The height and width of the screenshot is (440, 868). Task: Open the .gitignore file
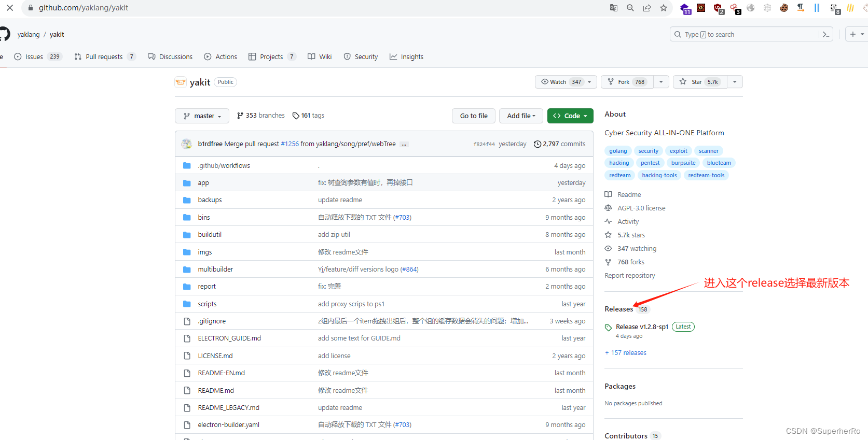tap(212, 321)
